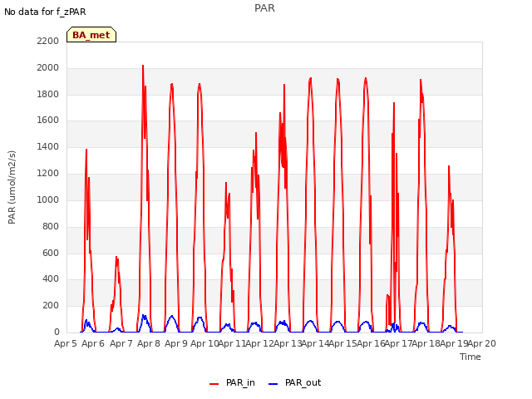The image size is (532, 399).
Task: Click the BA_met annotation label
Action: click(91, 35)
